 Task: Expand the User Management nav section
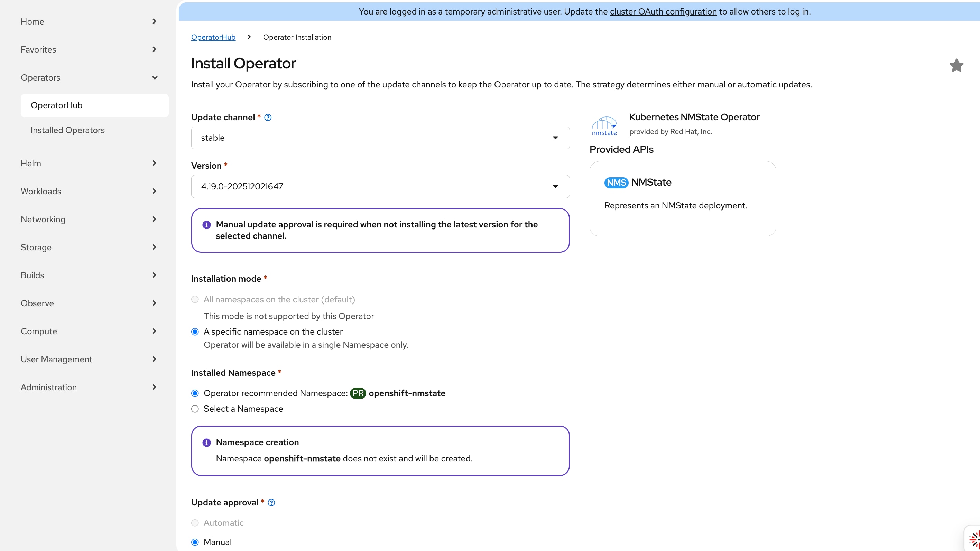click(88, 359)
